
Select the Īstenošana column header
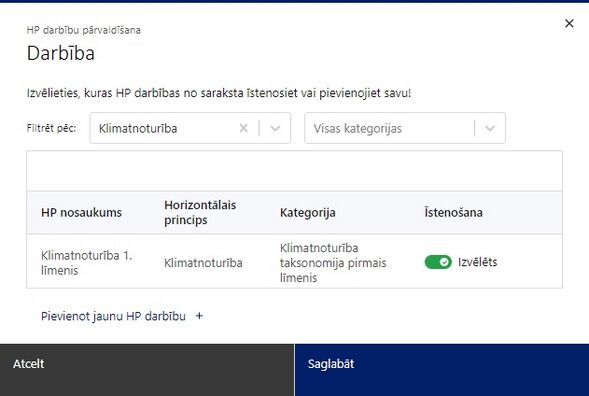(453, 212)
